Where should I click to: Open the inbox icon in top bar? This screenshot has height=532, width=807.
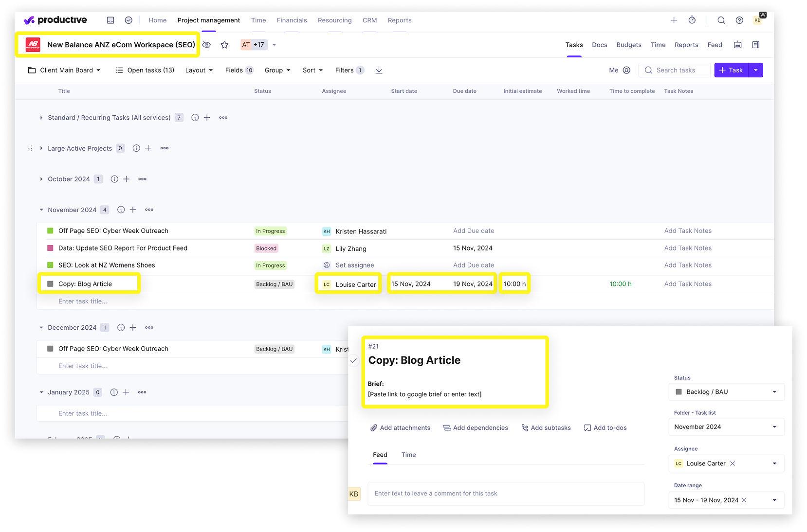tap(110, 20)
